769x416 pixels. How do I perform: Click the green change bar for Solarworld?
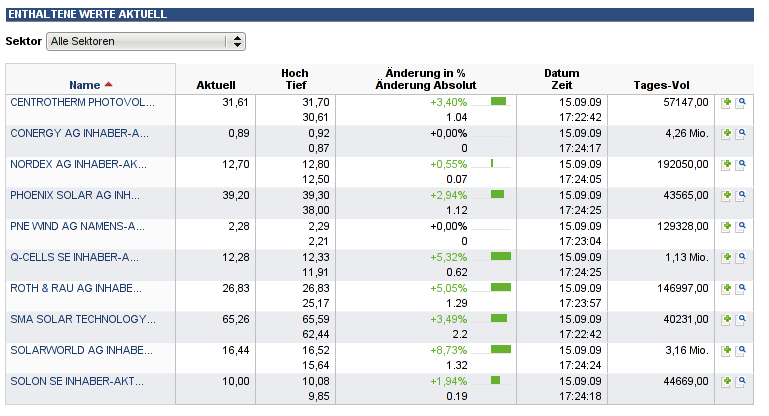501,349
